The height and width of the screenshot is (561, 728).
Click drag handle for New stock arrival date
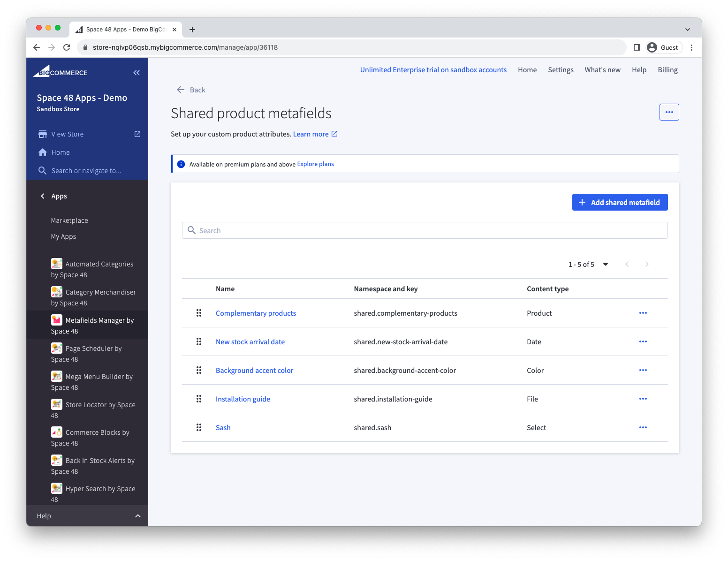(x=199, y=341)
